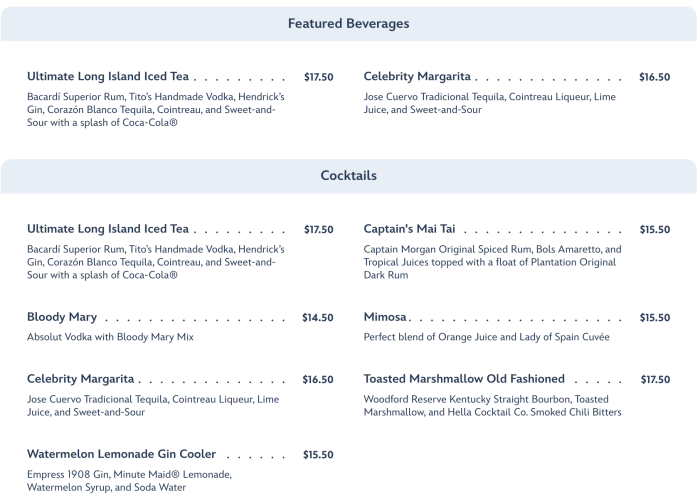Open Ultimate Long Island Iced Tea under Cocktails
The width and height of the screenshot is (700, 499).
tap(108, 229)
